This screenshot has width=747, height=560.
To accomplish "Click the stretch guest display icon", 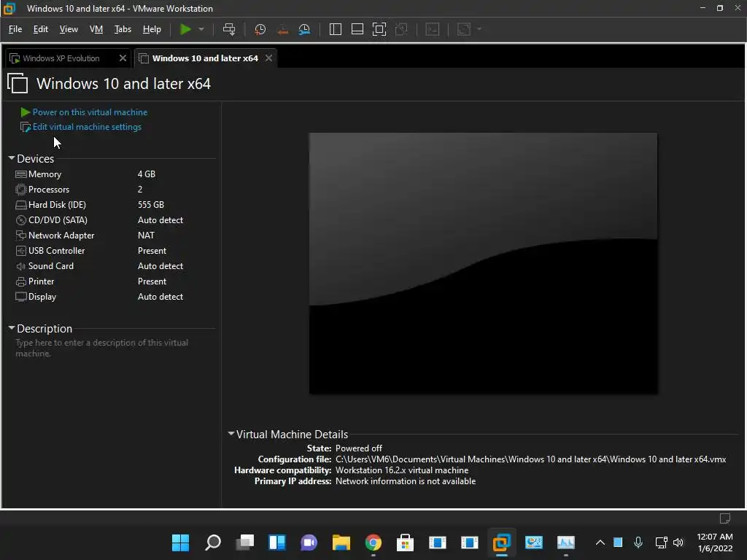I will pyautogui.click(x=464, y=29).
